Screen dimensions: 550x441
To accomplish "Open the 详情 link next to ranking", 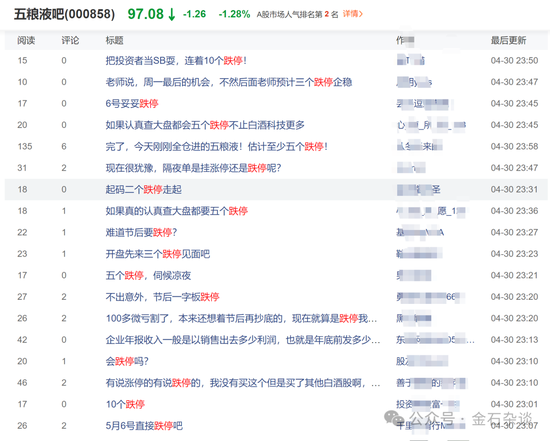I will tap(353, 14).
